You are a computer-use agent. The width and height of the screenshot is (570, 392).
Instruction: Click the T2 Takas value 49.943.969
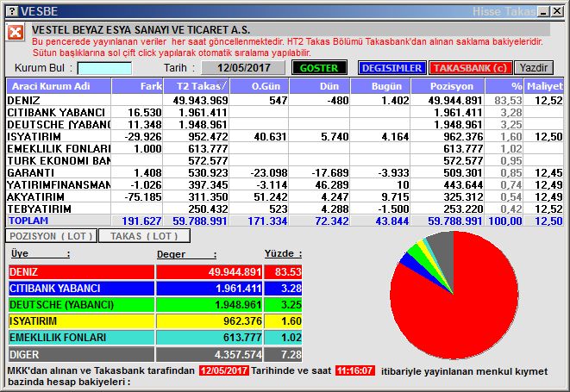pyautogui.click(x=200, y=100)
